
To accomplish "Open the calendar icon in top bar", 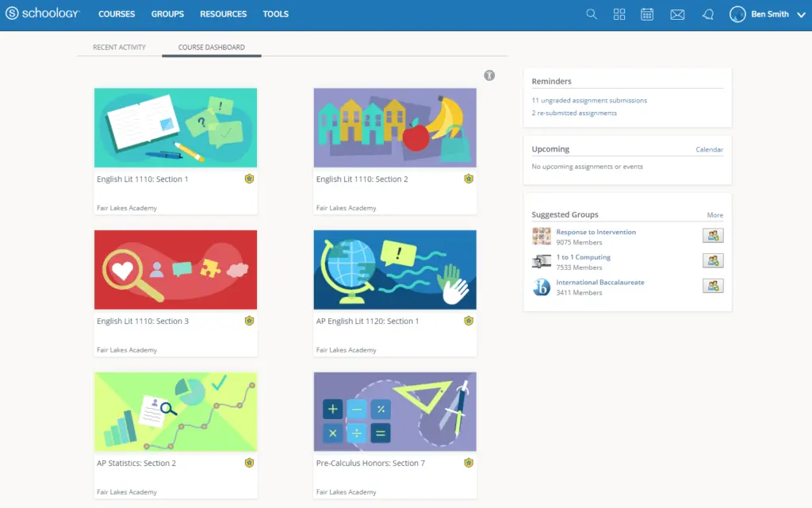I will pos(647,14).
